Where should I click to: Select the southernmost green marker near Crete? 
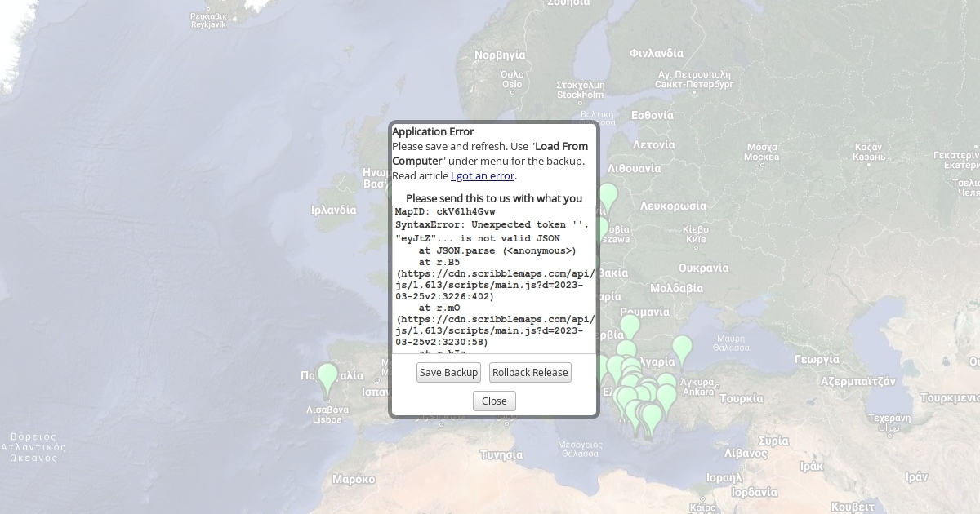click(652, 418)
